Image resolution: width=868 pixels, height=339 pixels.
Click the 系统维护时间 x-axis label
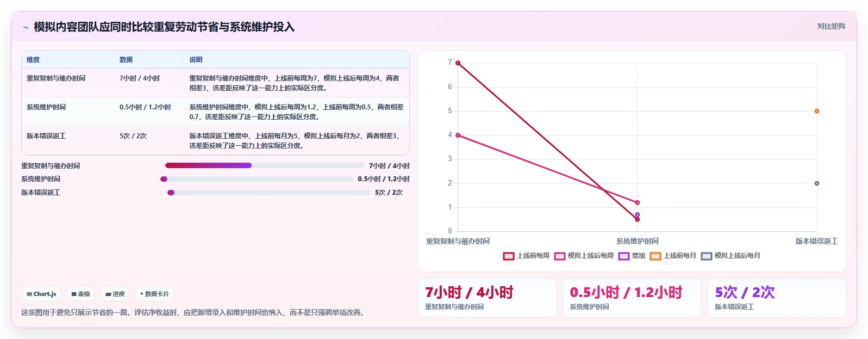pos(638,241)
